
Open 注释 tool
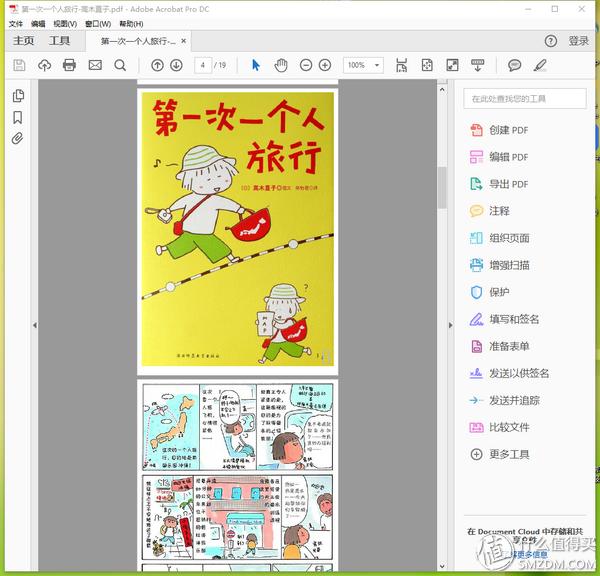click(489, 211)
